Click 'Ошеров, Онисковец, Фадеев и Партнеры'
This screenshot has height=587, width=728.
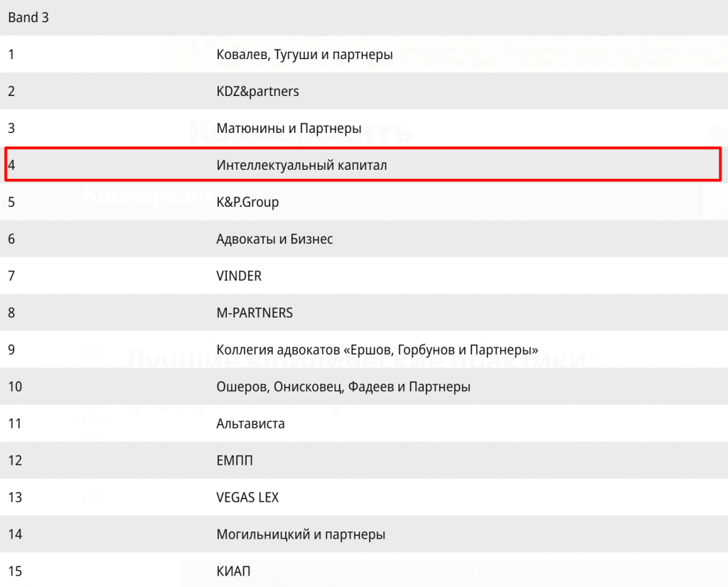343,387
